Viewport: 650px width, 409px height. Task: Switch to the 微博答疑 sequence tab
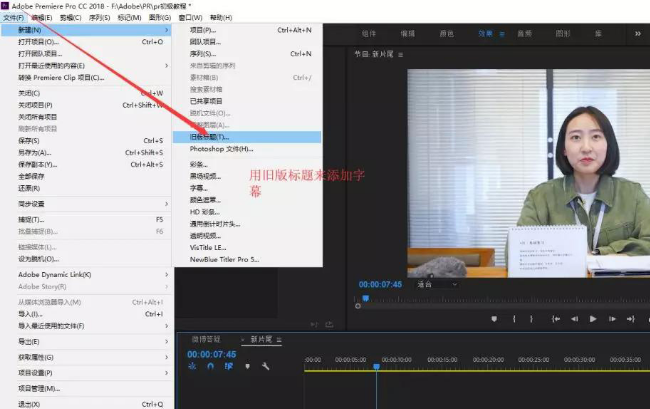[206, 339]
